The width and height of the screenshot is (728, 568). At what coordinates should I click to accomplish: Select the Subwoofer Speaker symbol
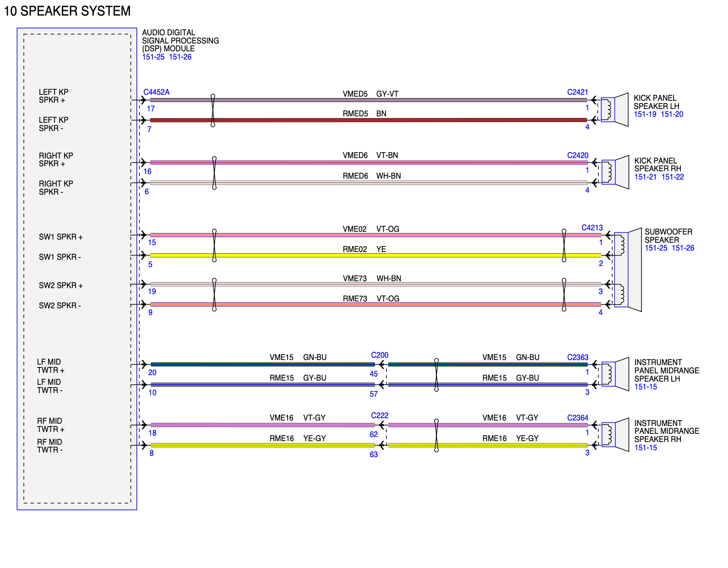coord(628,270)
